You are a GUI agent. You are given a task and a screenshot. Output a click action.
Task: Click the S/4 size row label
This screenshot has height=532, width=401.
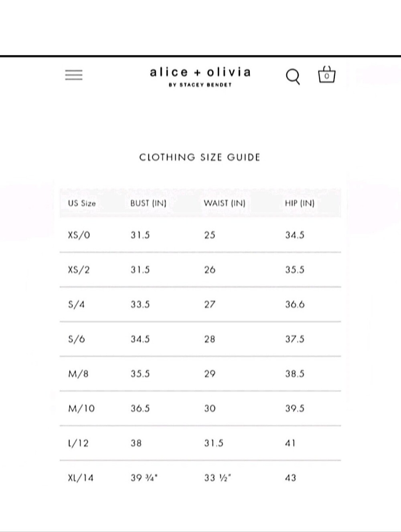(x=76, y=304)
